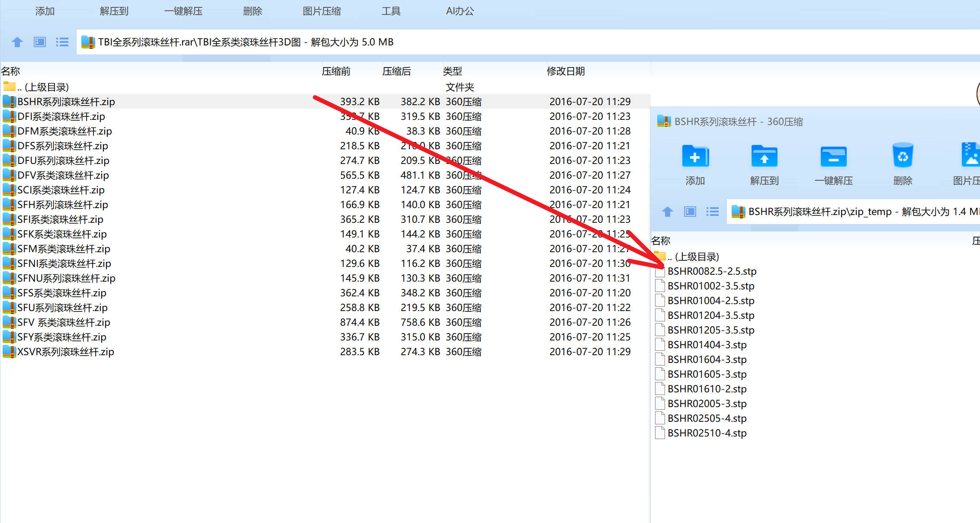The height and width of the screenshot is (523, 980).
Task: Click the parent folder icon in main list
Action: [9, 87]
